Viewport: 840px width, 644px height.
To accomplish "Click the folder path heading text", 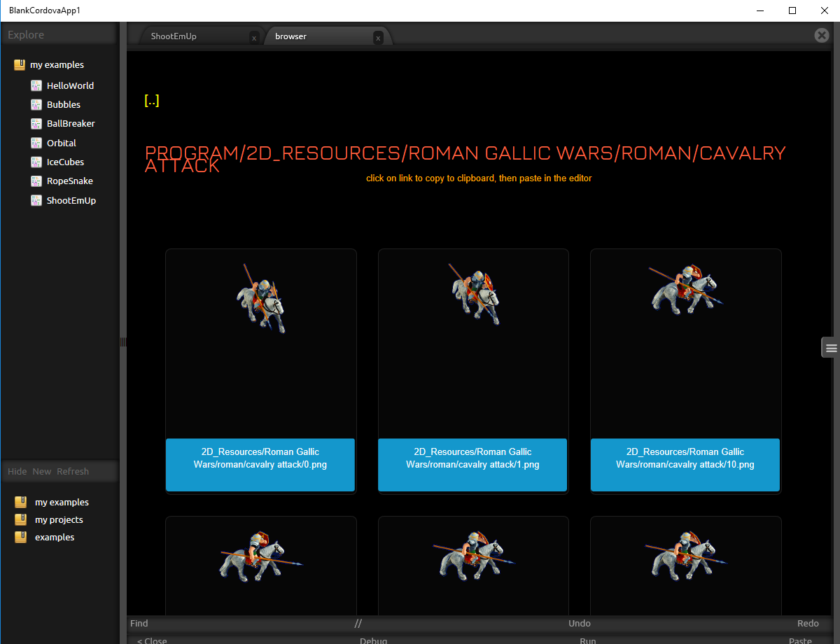I will click(x=465, y=159).
